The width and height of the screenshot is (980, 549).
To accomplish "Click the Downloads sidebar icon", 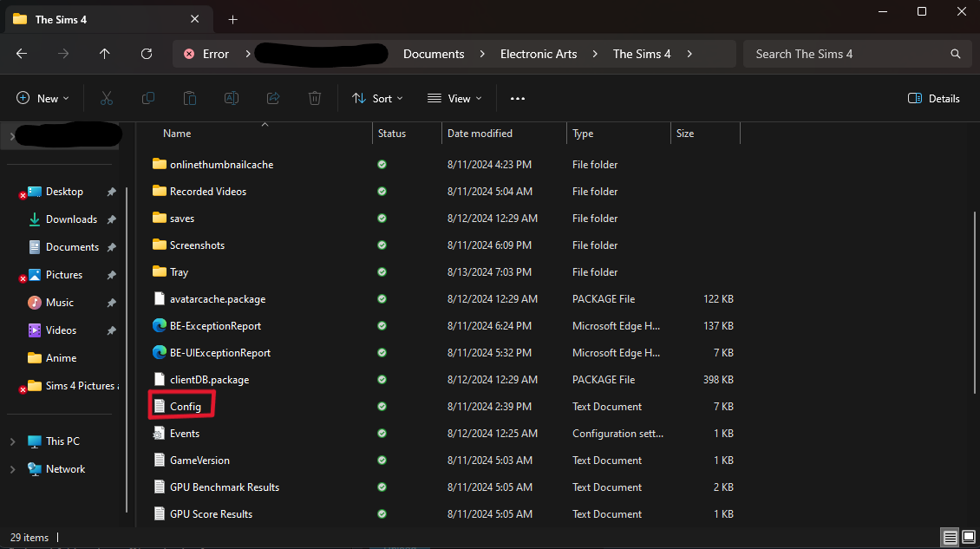I will [x=35, y=219].
